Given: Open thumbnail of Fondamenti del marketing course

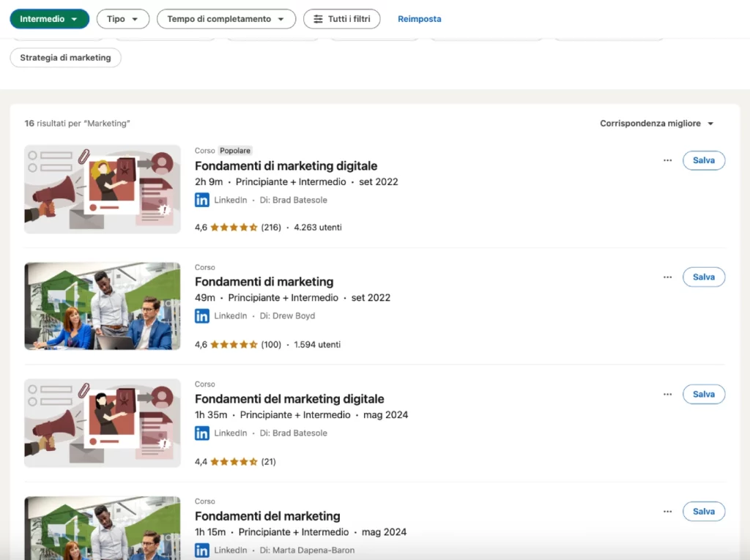Looking at the screenshot, I should tap(103, 528).
